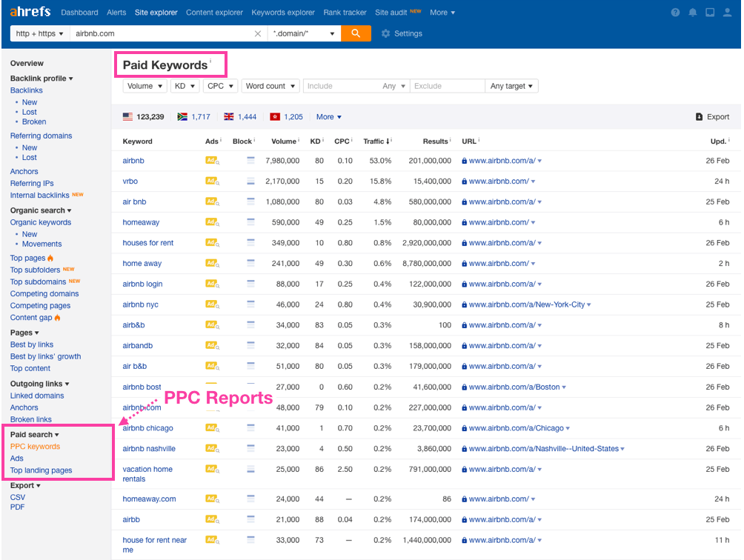
Task: Open Settings gear
Action: click(402, 33)
